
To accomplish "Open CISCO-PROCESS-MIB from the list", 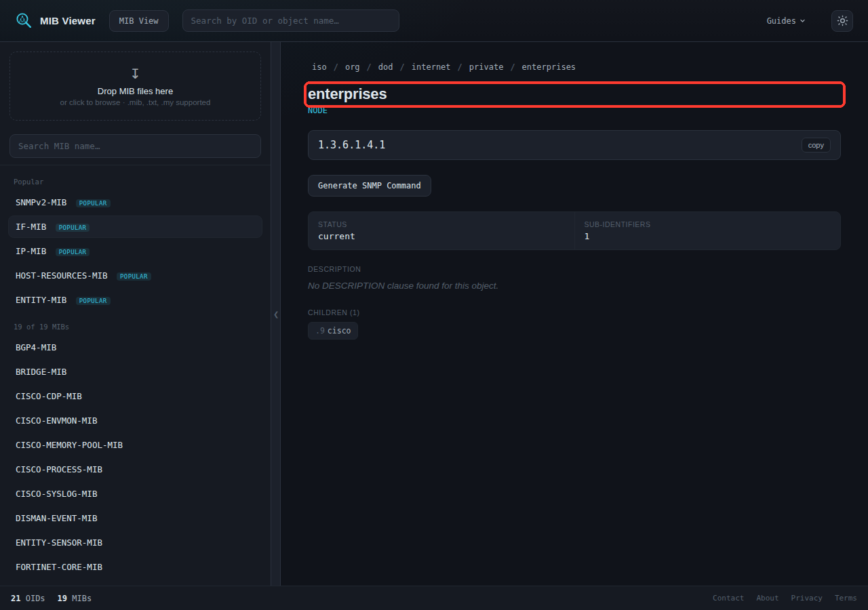I will point(135,470).
